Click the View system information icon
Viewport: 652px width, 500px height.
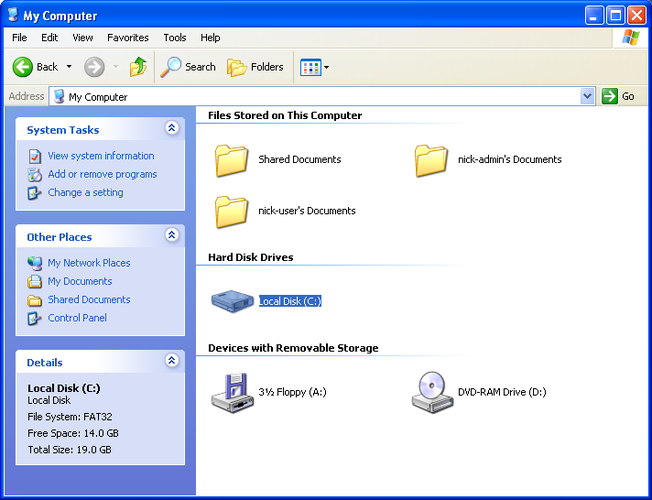pos(35,156)
